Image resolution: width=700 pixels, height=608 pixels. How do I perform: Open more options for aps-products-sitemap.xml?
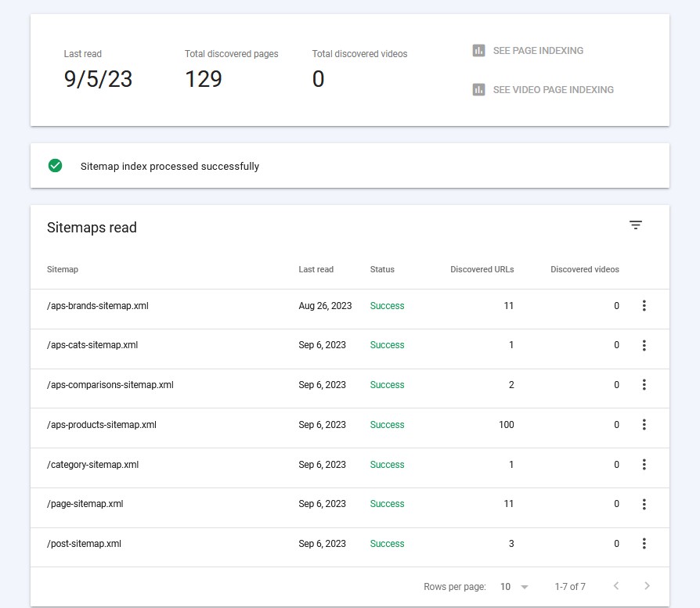(x=644, y=425)
